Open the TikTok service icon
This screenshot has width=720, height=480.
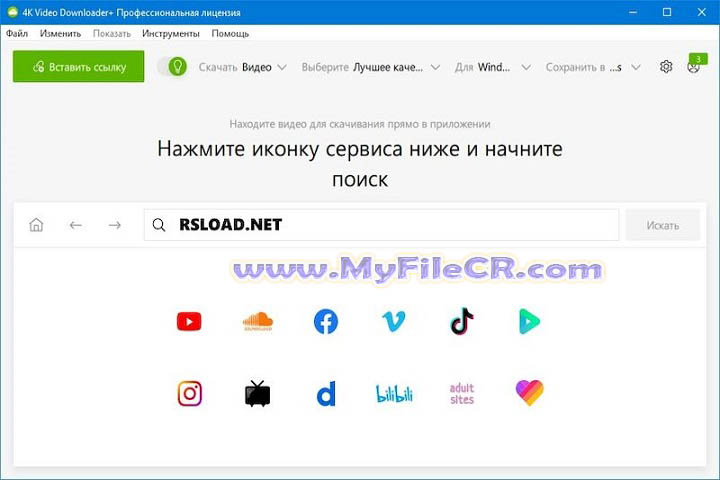[462, 322]
